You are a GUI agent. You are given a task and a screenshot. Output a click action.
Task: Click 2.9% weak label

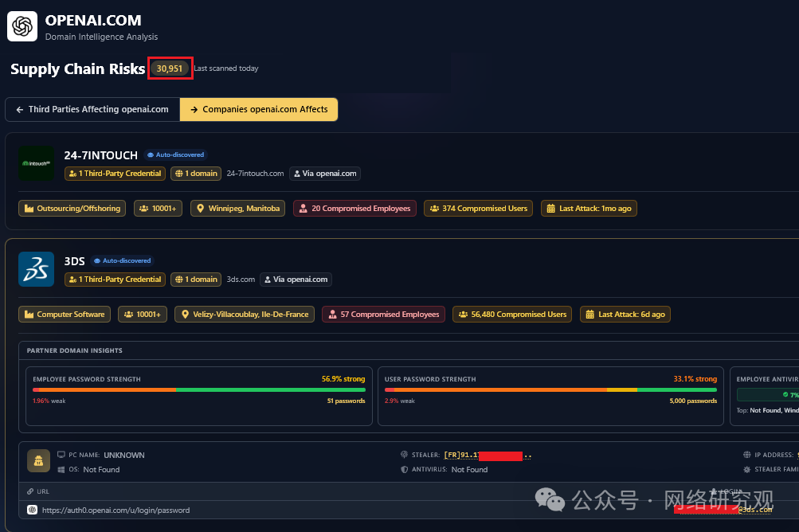pyautogui.click(x=400, y=401)
